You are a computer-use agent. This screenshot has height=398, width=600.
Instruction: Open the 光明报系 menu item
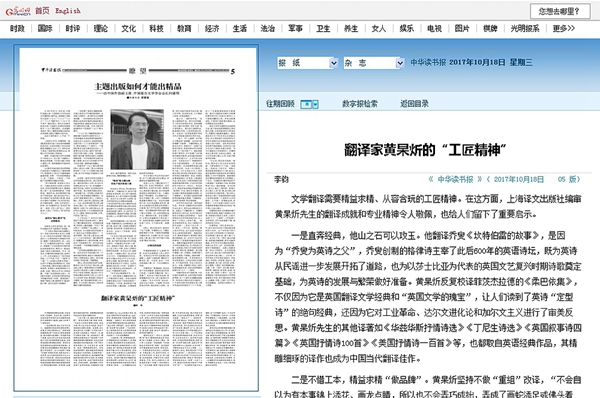(x=525, y=28)
